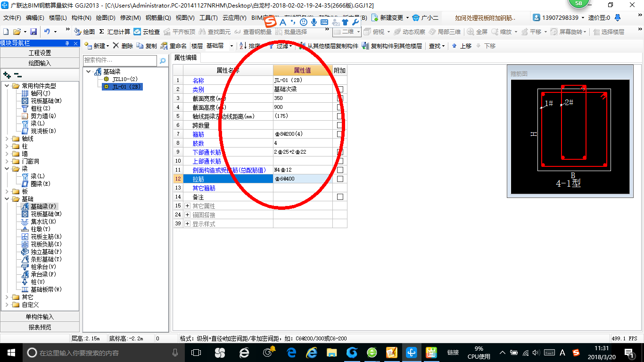644x362 pixels.
Task: Click the 云检查 cloud check icon
Action: coord(137,32)
